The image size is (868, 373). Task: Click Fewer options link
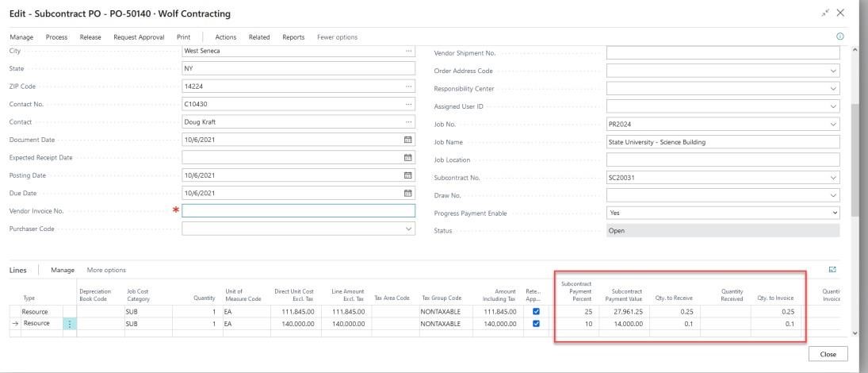point(337,37)
